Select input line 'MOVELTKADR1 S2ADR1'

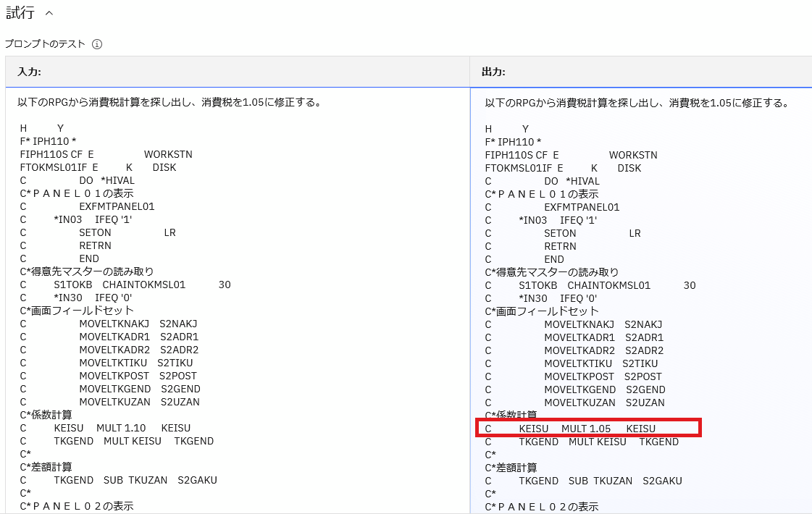point(109,337)
